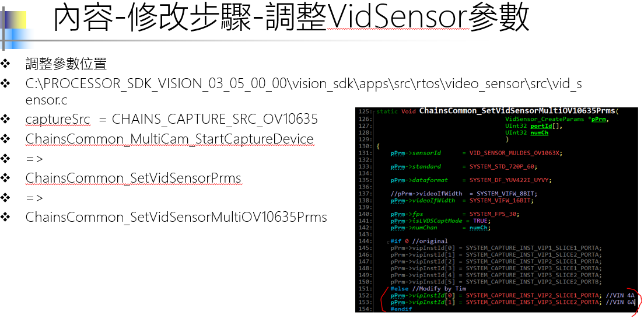This screenshot has width=644, height=318.
Task: Click the pPrm->sensorId code line
Action: (x=476, y=153)
